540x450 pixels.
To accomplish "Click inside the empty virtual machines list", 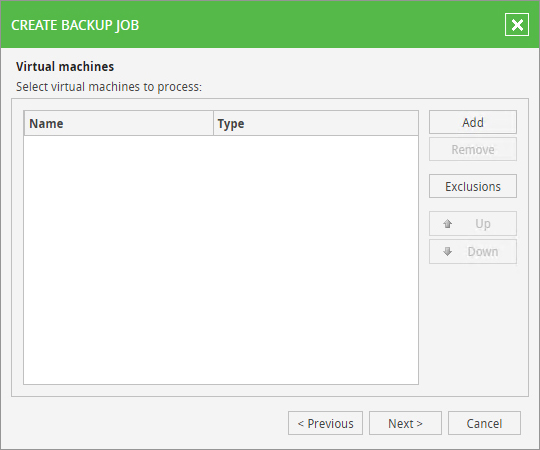I will 221,260.
